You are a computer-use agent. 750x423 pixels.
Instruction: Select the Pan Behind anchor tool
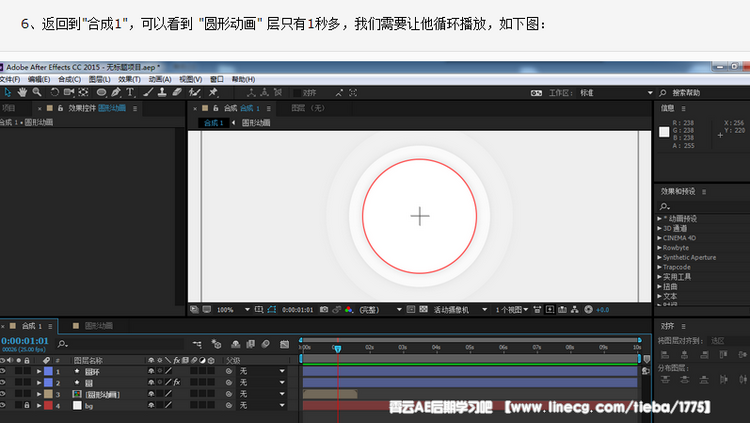(83, 92)
